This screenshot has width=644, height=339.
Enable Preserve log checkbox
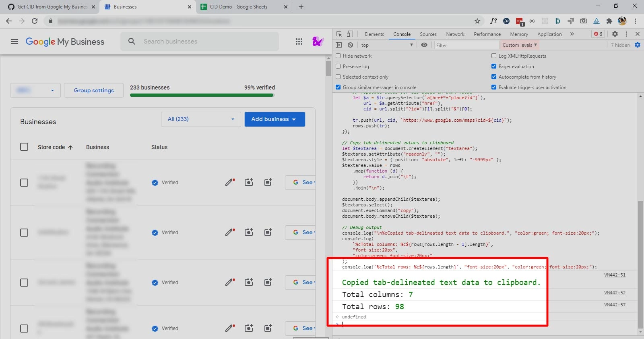click(x=338, y=66)
